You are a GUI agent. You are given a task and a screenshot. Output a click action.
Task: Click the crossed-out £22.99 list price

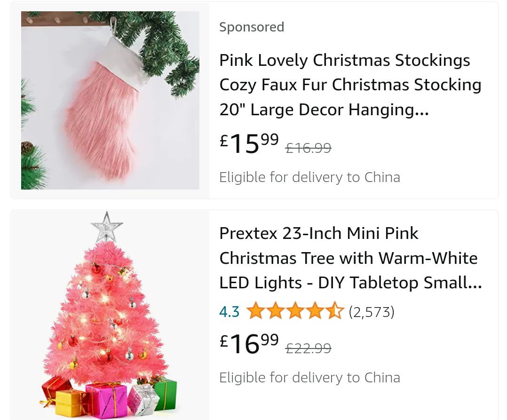pos(309,349)
